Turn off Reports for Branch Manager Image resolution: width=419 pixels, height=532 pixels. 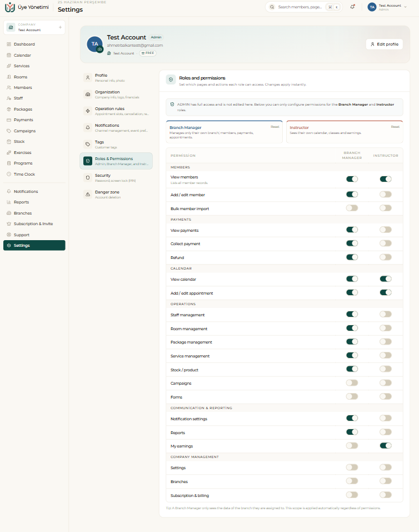(352, 432)
